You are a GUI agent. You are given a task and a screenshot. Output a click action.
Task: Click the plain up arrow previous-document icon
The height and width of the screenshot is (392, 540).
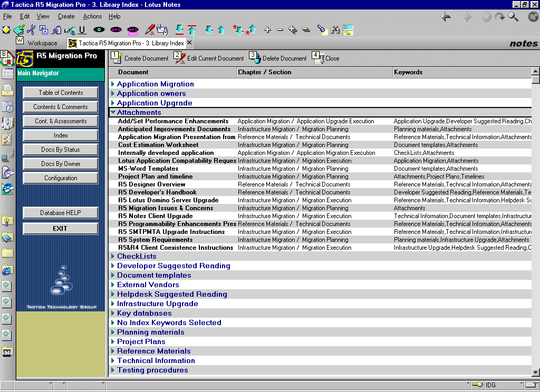221,30
